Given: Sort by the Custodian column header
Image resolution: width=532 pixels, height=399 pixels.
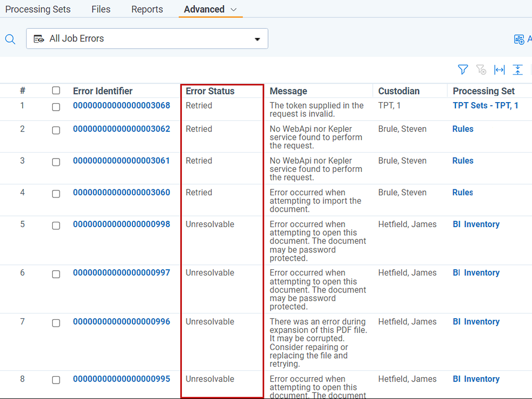Looking at the screenshot, I should (398, 91).
